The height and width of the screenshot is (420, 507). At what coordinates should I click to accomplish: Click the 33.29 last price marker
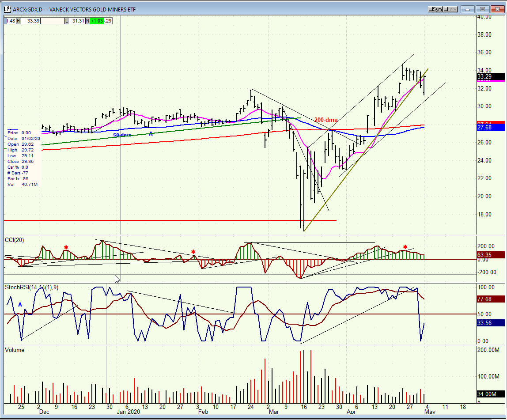click(491, 77)
